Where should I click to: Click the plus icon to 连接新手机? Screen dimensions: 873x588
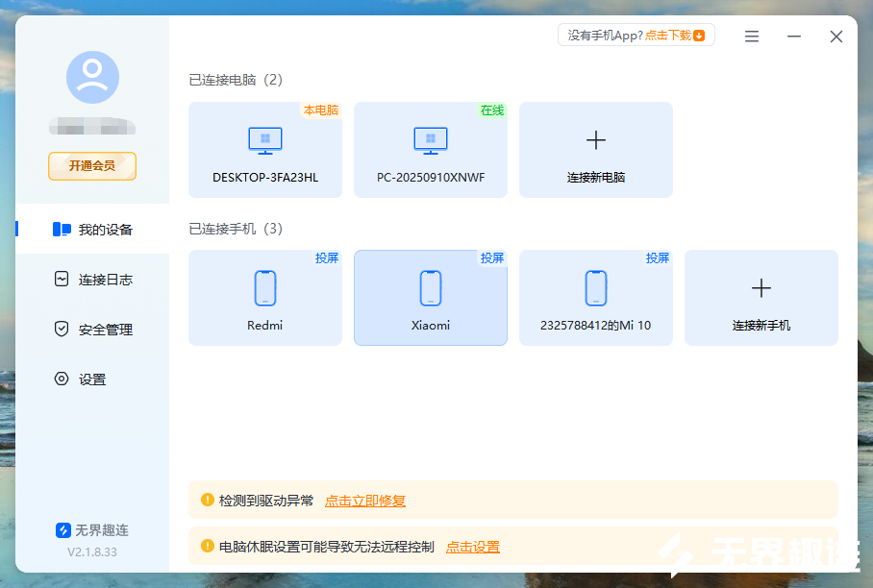pos(761,286)
